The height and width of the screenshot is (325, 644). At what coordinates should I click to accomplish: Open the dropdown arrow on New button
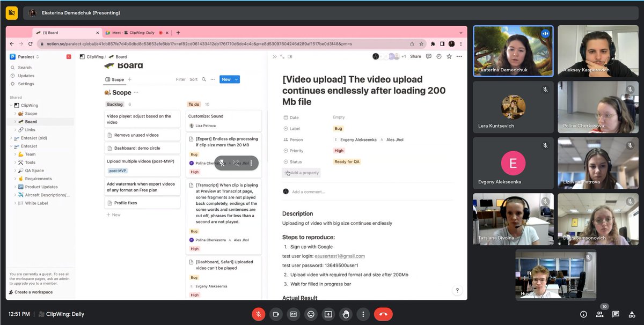(236, 79)
